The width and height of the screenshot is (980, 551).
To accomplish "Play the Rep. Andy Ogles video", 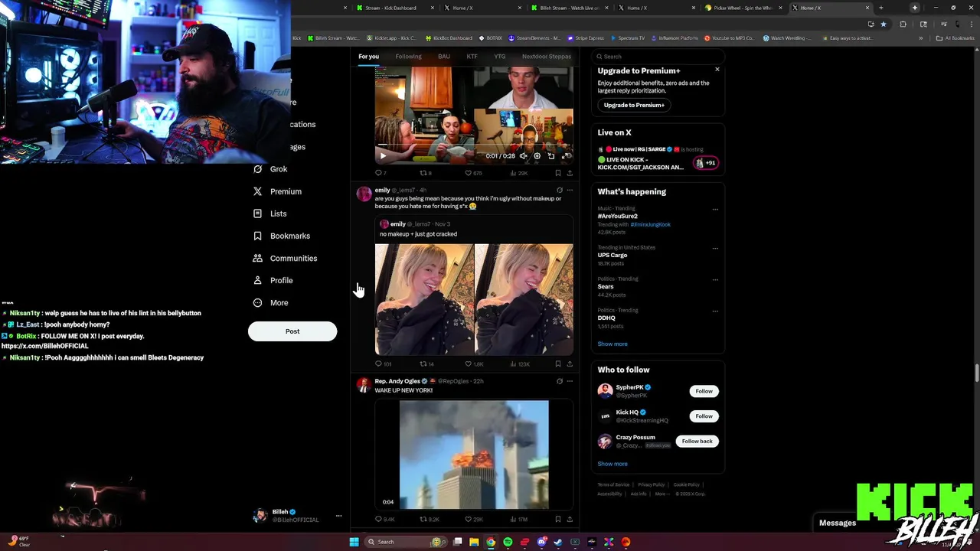I will tap(474, 455).
